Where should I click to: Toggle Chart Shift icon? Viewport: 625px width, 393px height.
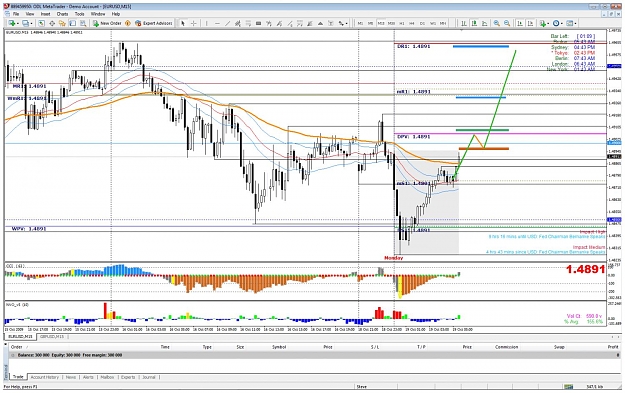pyautogui.click(x=531, y=24)
